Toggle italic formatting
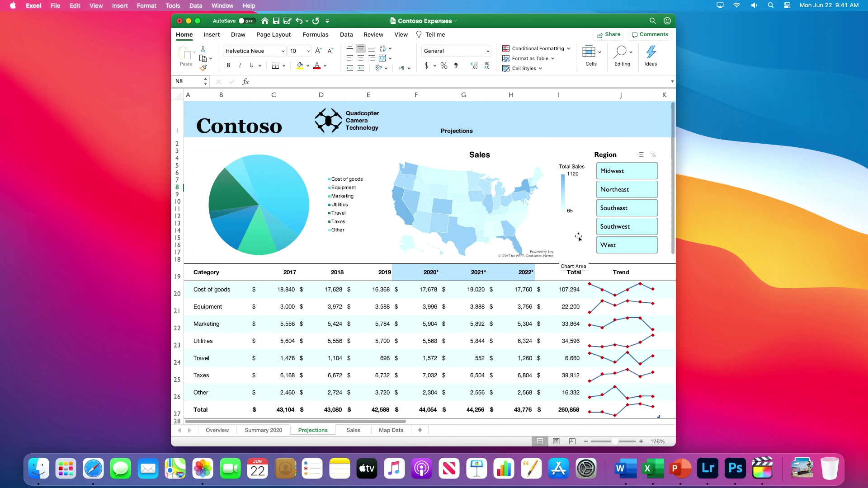The height and width of the screenshot is (488, 868). click(240, 65)
